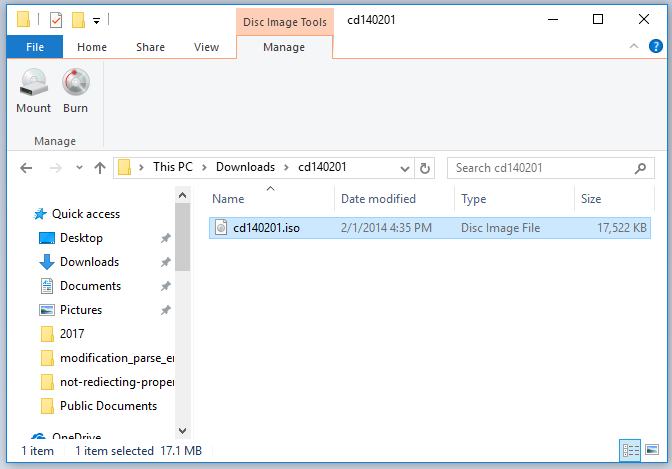Click the Quick access star icon
Screen dimensions: 672x469
point(40,213)
